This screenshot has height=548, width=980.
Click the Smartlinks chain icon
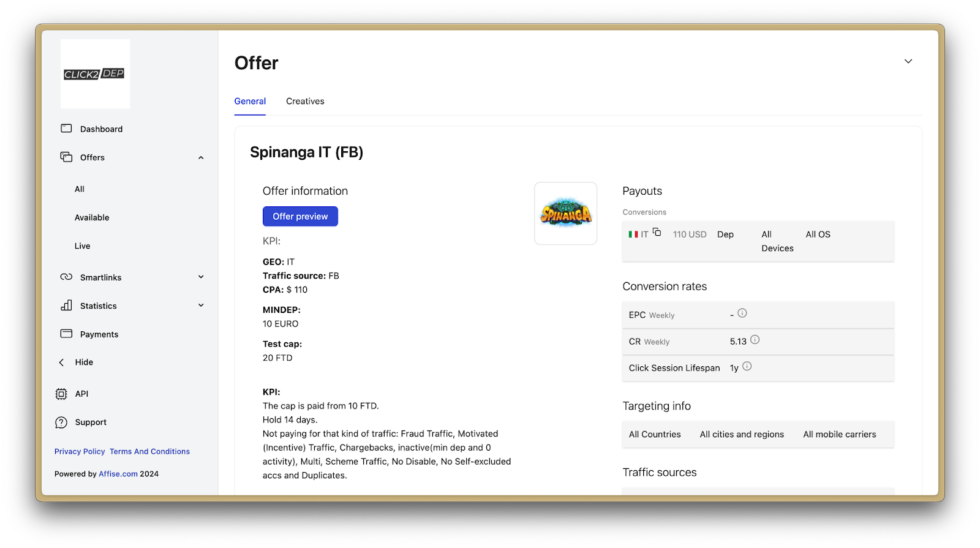coord(66,277)
